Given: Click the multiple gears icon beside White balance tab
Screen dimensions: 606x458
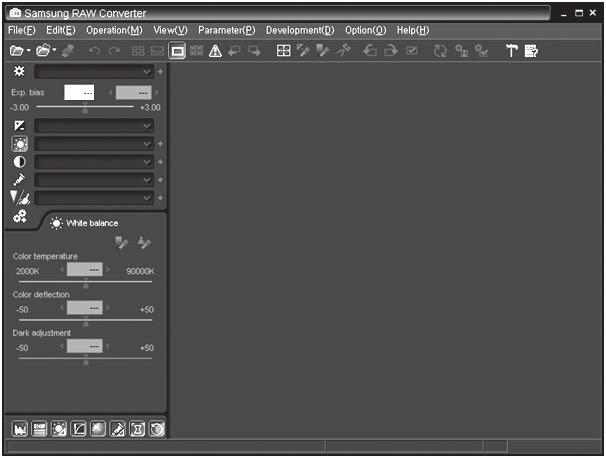Looking at the screenshot, I should [x=20, y=216].
